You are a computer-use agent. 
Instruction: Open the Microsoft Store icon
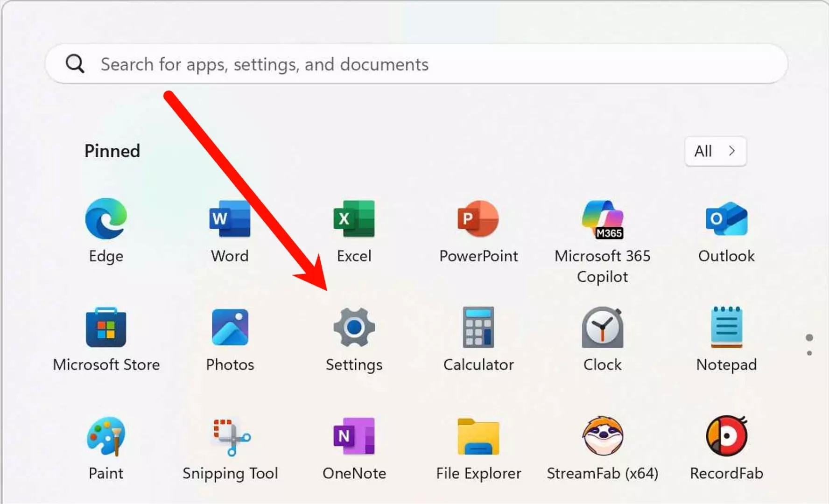[x=106, y=327]
